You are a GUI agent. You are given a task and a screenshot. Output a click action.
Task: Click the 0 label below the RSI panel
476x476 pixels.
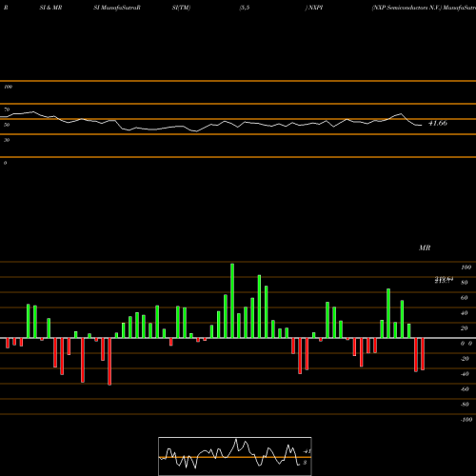point(5,163)
